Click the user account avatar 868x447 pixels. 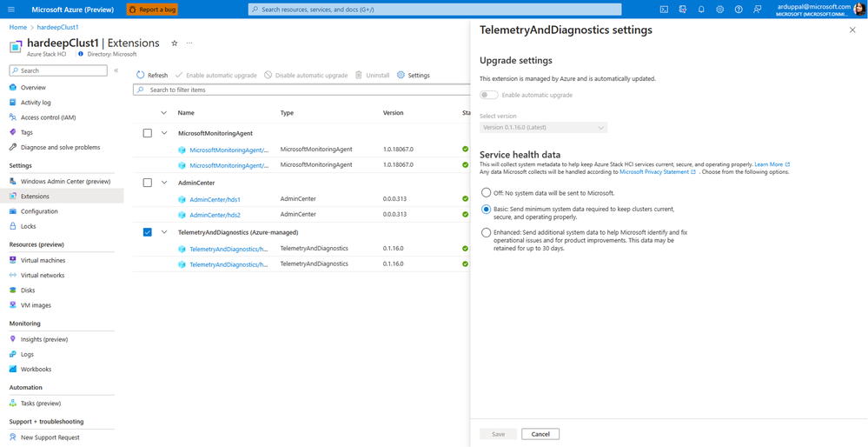(859, 10)
